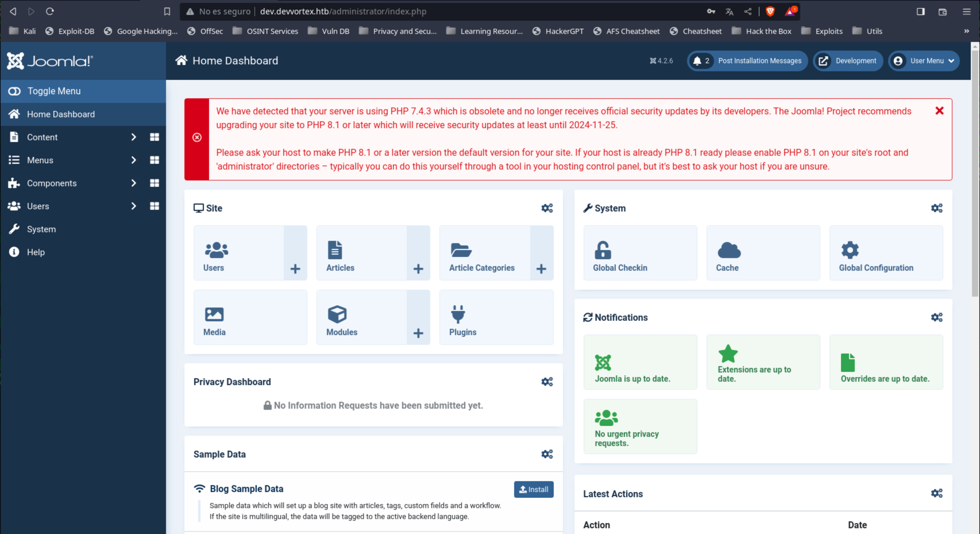Dismiss the PHP obsolete warning alert

(939, 111)
